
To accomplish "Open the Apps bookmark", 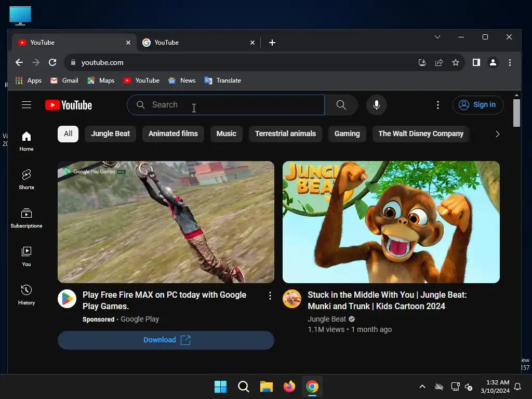I will [x=29, y=81].
